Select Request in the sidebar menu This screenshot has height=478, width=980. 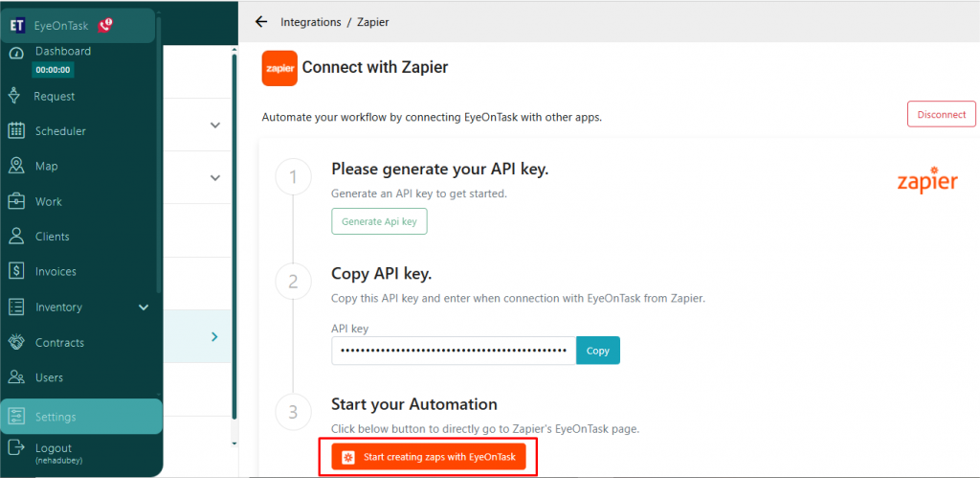click(x=54, y=96)
